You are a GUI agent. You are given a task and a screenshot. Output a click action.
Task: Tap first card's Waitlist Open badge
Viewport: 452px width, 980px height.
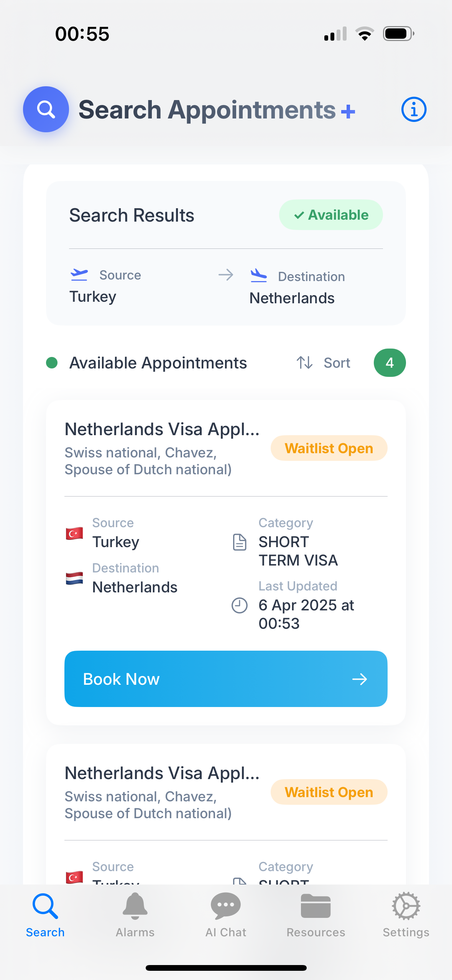click(x=329, y=448)
